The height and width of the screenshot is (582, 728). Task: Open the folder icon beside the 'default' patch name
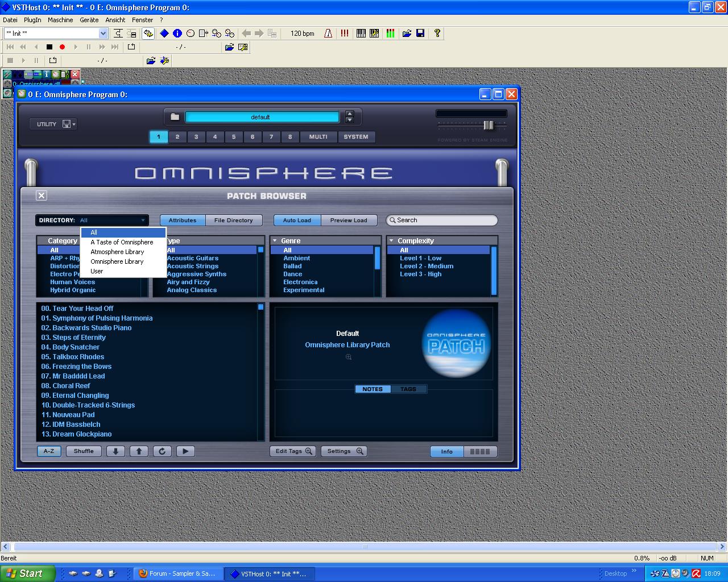point(175,117)
